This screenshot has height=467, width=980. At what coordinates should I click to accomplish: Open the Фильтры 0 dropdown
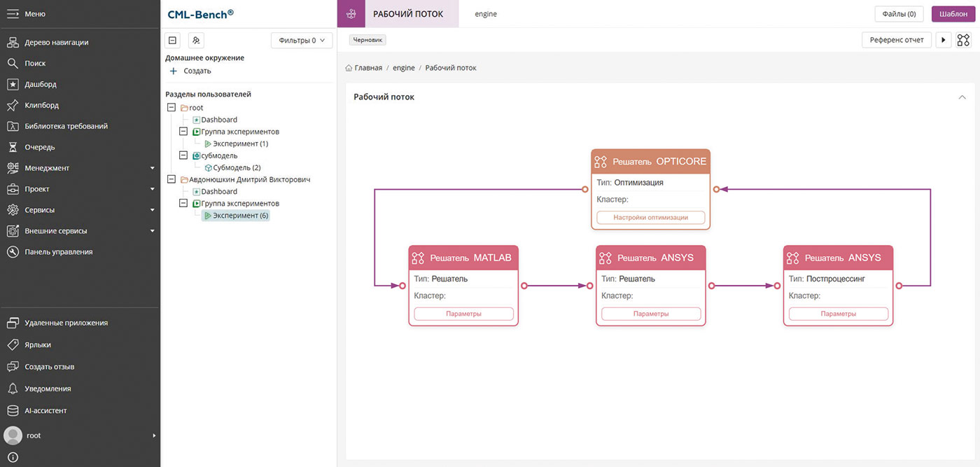coord(302,41)
